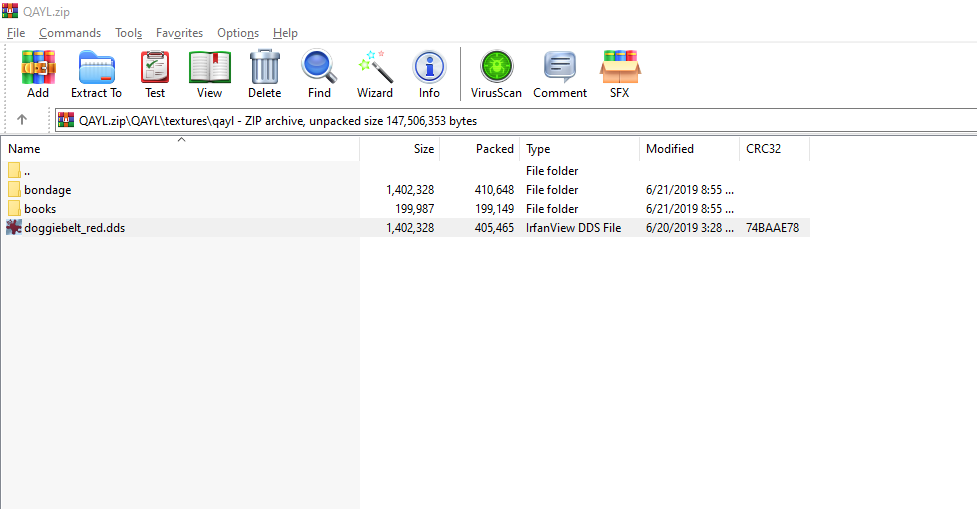Open the Help menu
The width and height of the screenshot is (977, 509).
[x=285, y=33]
